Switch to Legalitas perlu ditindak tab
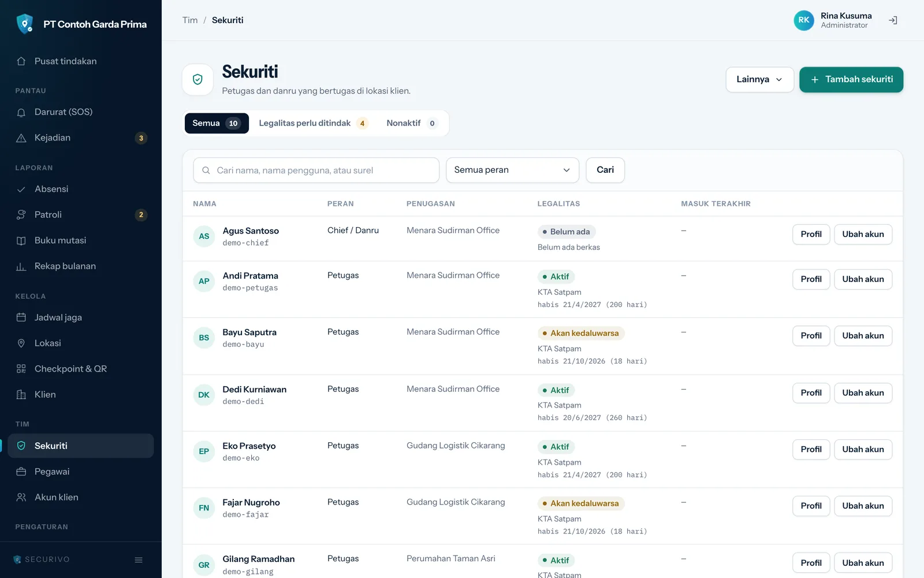924x578 pixels. point(313,123)
